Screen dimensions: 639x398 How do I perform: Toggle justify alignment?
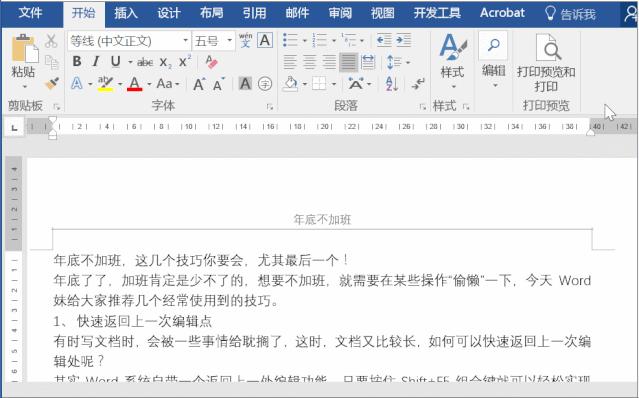348,62
